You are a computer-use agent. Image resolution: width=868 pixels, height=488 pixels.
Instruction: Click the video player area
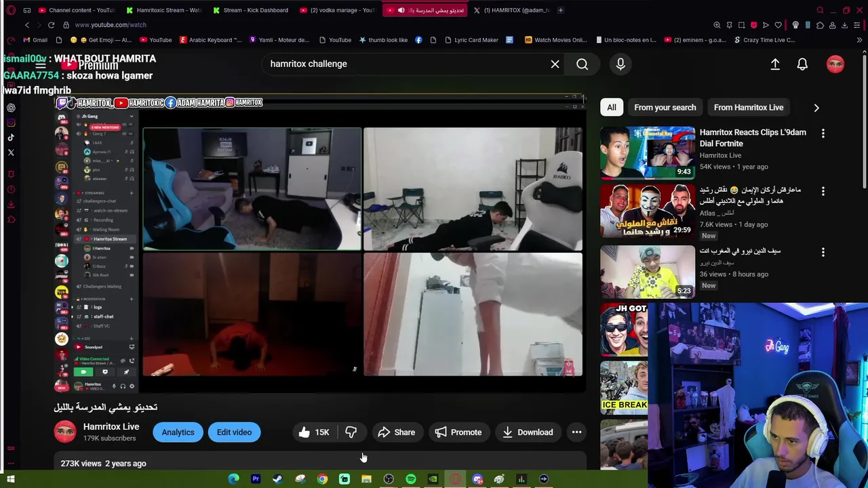tap(319, 244)
